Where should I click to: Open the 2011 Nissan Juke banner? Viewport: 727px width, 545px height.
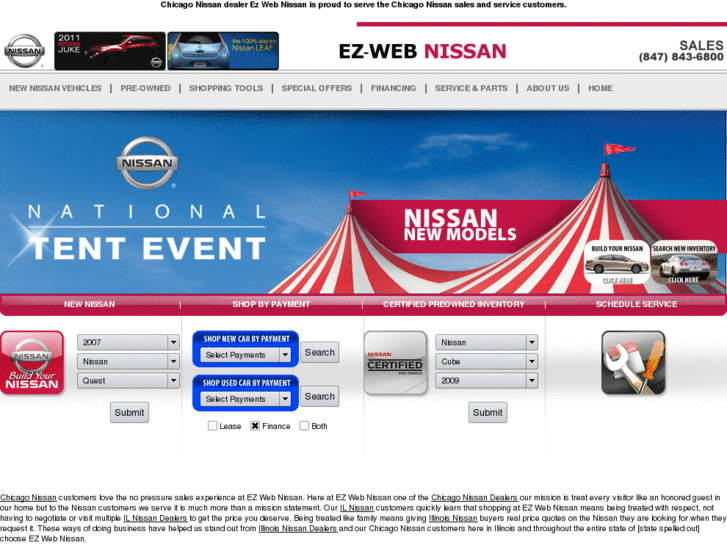click(110, 51)
